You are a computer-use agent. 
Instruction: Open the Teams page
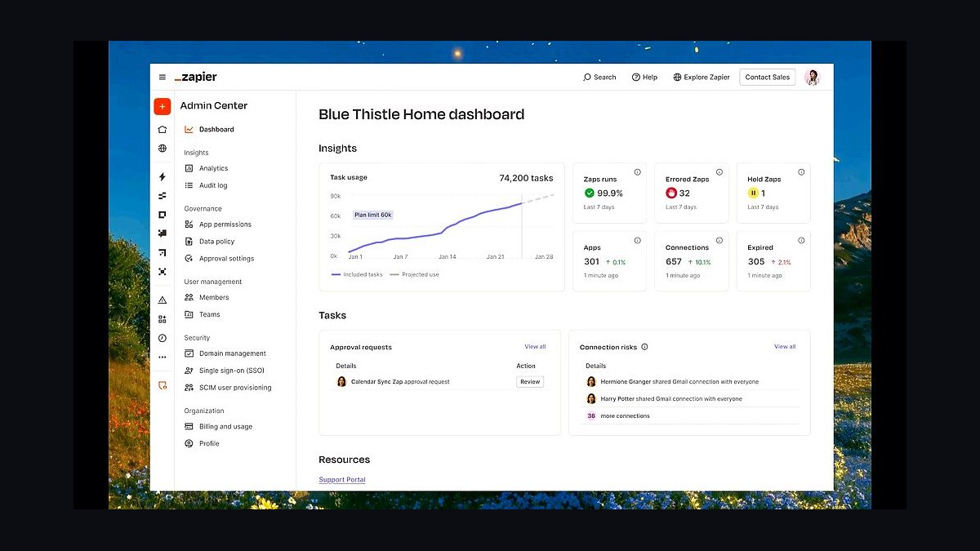click(203, 314)
